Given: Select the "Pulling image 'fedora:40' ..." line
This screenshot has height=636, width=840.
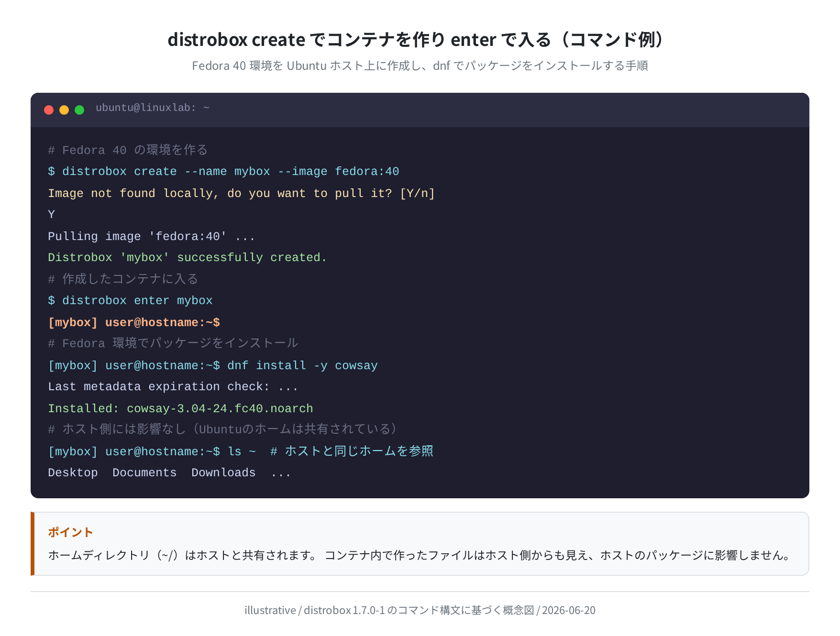Looking at the screenshot, I should 151,236.
